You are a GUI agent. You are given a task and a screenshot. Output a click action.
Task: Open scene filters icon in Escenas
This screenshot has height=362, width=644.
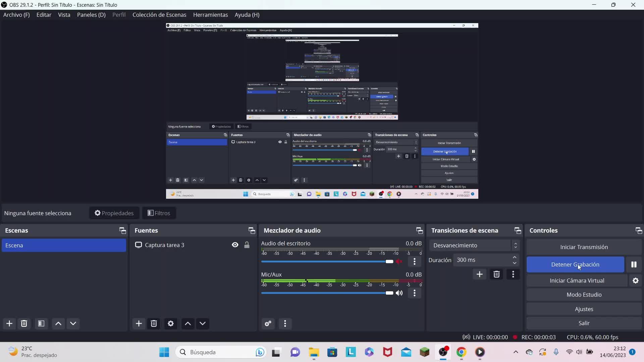(41, 323)
